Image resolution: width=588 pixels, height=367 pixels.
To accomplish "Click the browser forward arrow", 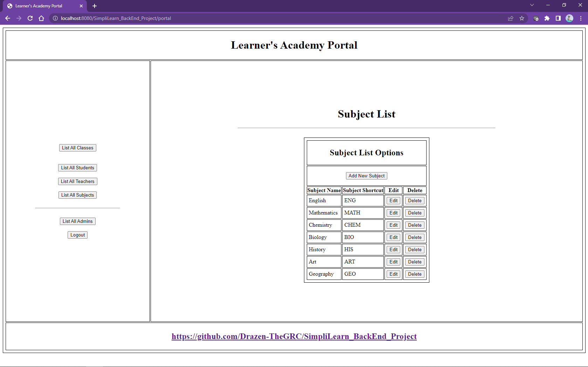I will [x=19, y=18].
